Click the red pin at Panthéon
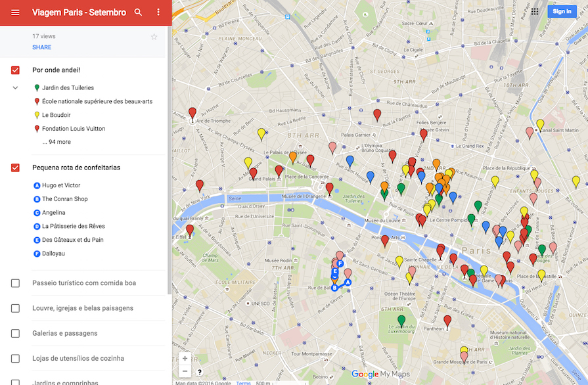588x385 pixels. coord(447,322)
